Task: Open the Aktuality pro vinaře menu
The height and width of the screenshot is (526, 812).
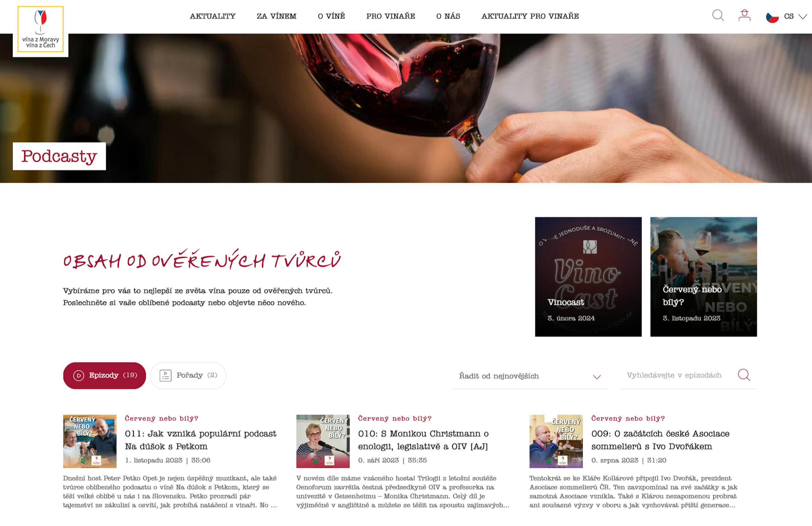Action: [530, 16]
